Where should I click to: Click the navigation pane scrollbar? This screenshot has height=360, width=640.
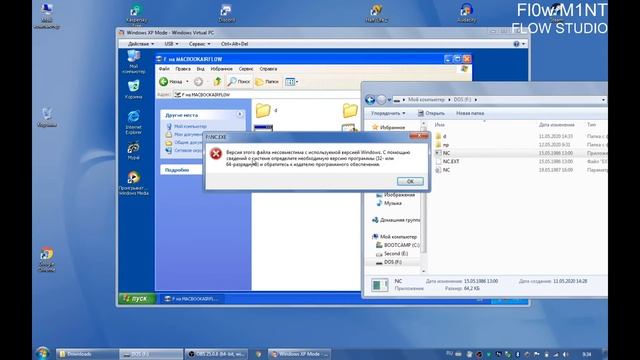(423, 196)
